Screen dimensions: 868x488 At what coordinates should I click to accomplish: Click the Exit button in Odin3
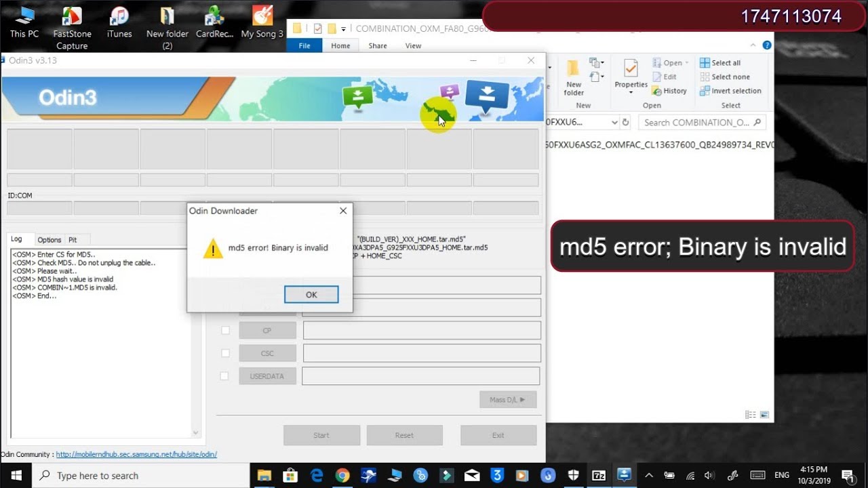pyautogui.click(x=498, y=435)
